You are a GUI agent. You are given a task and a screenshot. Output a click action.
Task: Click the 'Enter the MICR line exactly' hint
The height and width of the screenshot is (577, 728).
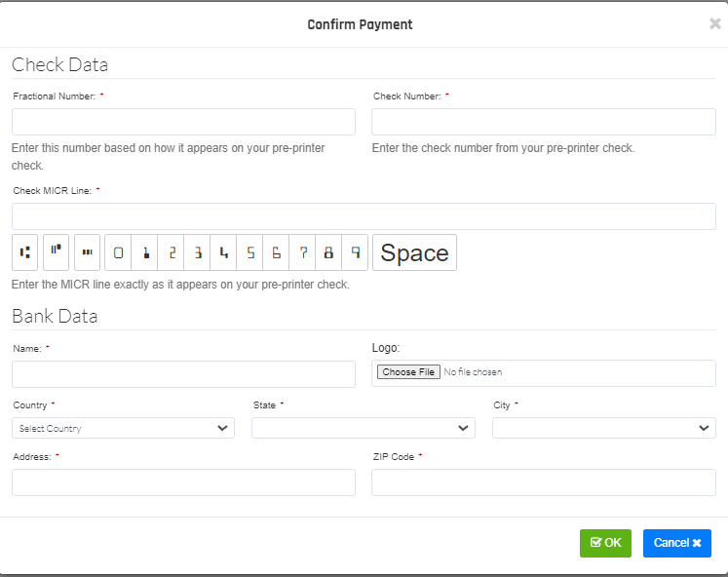180,284
